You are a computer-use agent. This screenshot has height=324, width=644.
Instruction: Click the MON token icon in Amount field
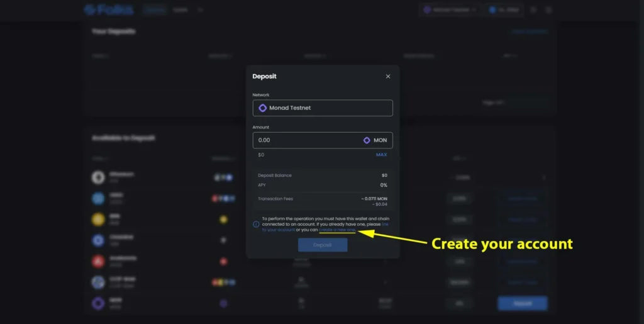[367, 140]
